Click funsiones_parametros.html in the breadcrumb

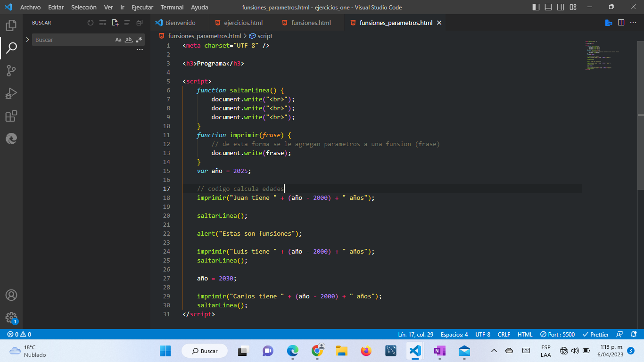tap(205, 36)
